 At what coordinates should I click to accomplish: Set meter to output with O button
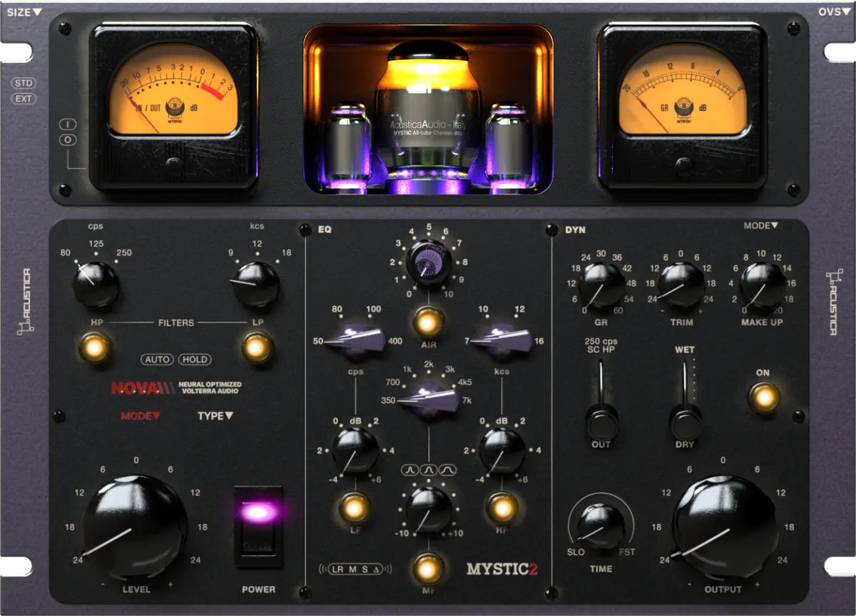(68, 140)
